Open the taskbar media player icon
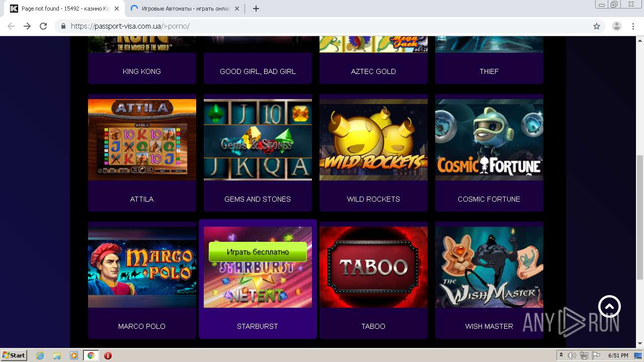This screenshot has width=644, height=362. (x=74, y=355)
